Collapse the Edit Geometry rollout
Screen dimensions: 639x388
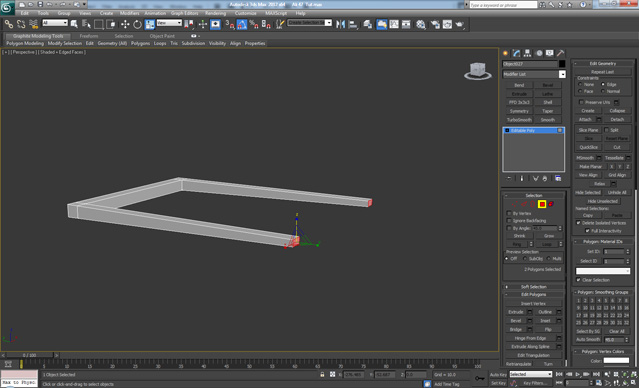pyautogui.click(x=603, y=64)
